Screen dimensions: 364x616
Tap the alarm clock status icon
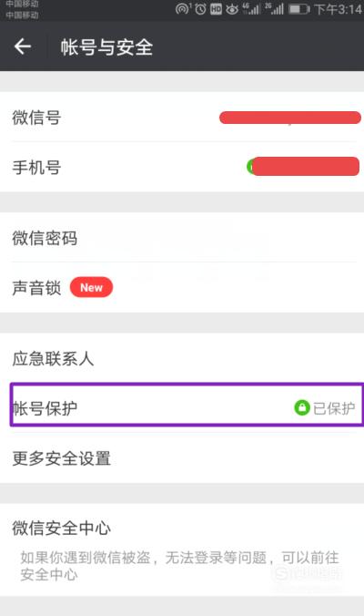pyautogui.click(x=200, y=9)
